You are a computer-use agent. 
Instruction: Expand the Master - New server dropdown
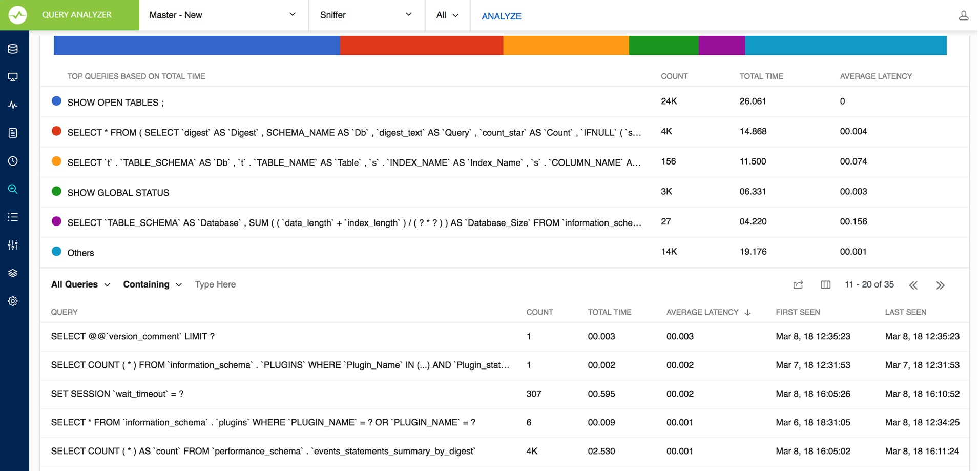[x=223, y=15]
